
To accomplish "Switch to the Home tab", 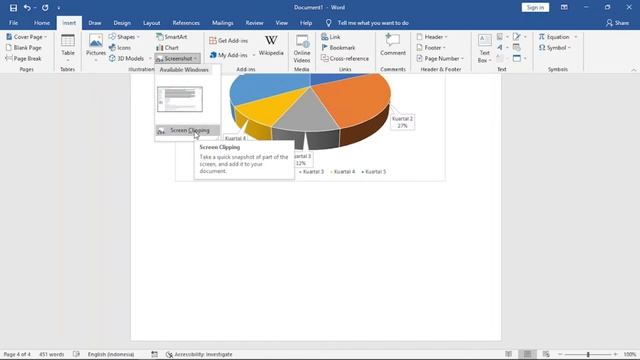I will click(x=42, y=23).
